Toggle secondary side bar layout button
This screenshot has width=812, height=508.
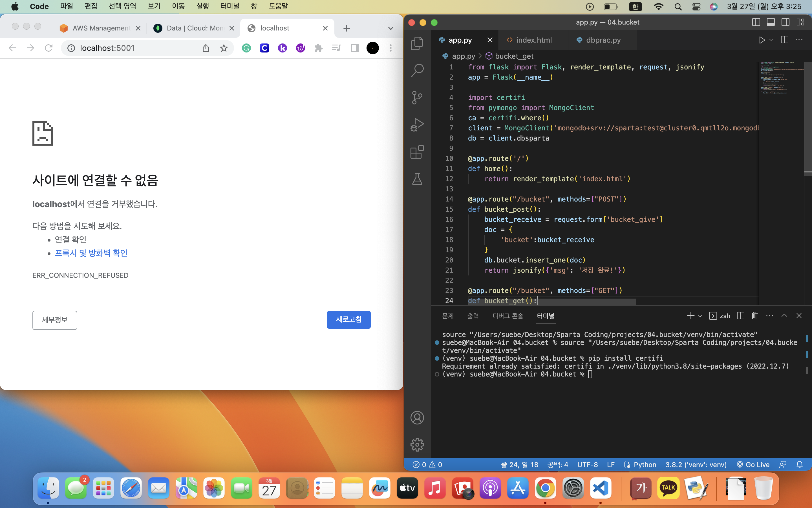pyautogui.click(x=785, y=22)
